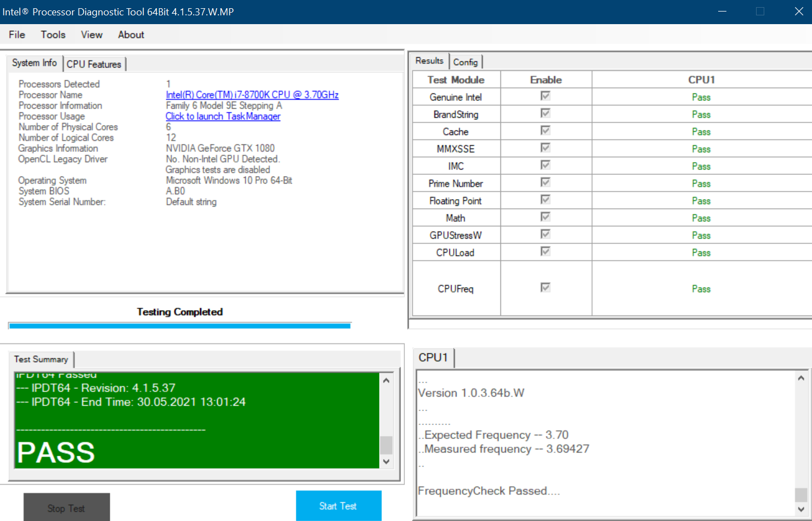Viewport: 812px width, 521px height.
Task: Click the GPUStressW Pass result
Action: point(701,235)
